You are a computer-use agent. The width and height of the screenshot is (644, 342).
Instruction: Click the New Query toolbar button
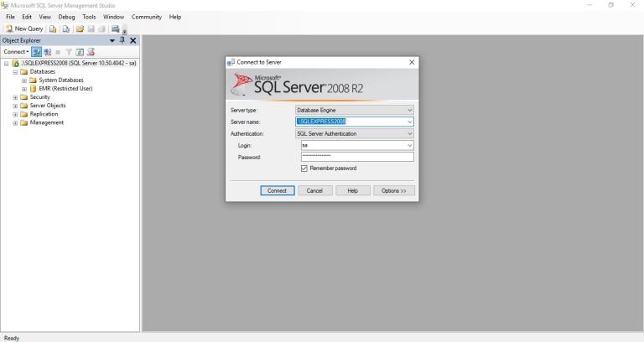(x=24, y=28)
